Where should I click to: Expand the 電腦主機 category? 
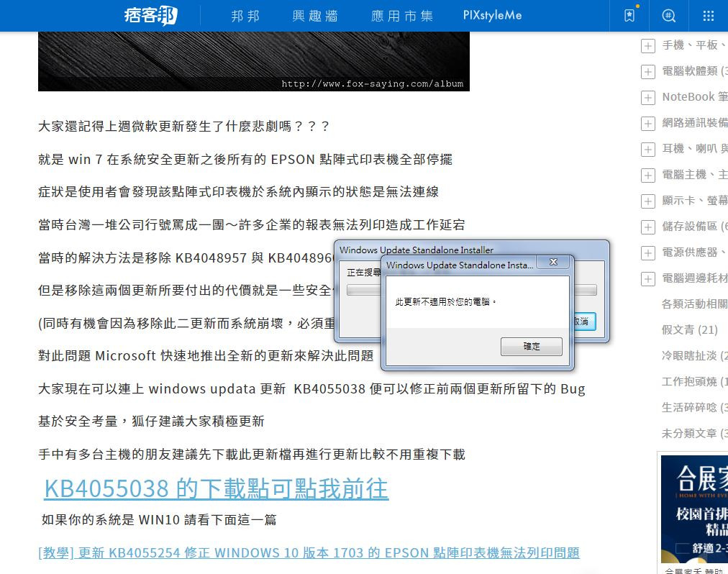647,175
